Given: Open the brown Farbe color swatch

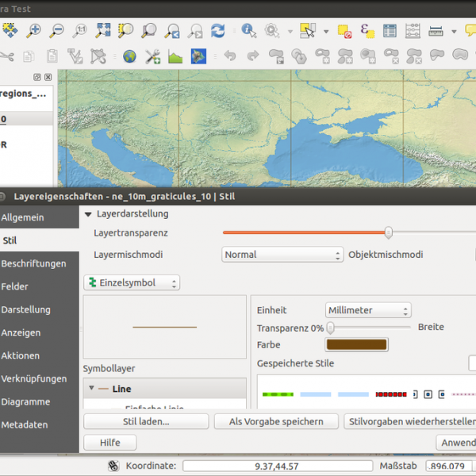Looking at the screenshot, I should pos(356,344).
